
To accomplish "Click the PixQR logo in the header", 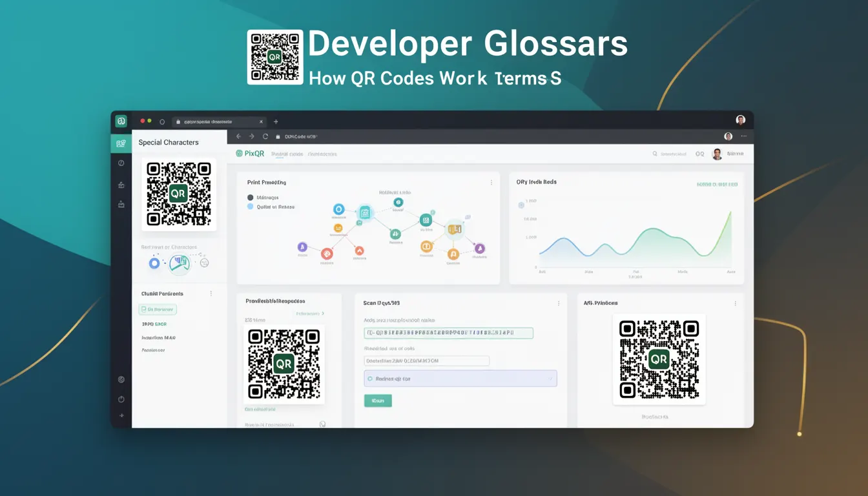I will [x=250, y=154].
